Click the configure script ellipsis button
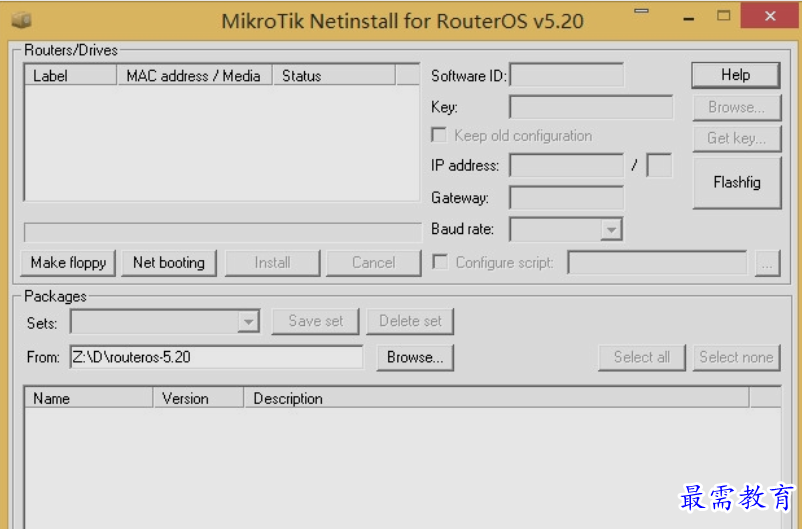The height and width of the screenshot is (529, 802). click(x=767, y=263)
